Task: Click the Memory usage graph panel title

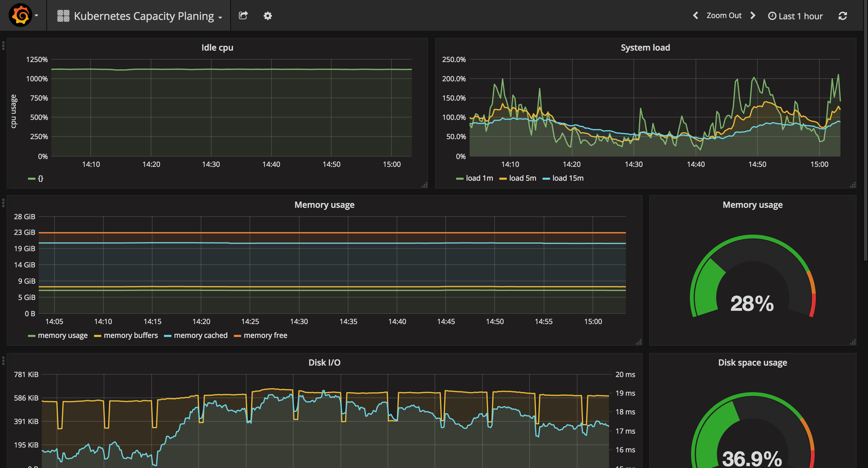Action: tap(324, 205)
